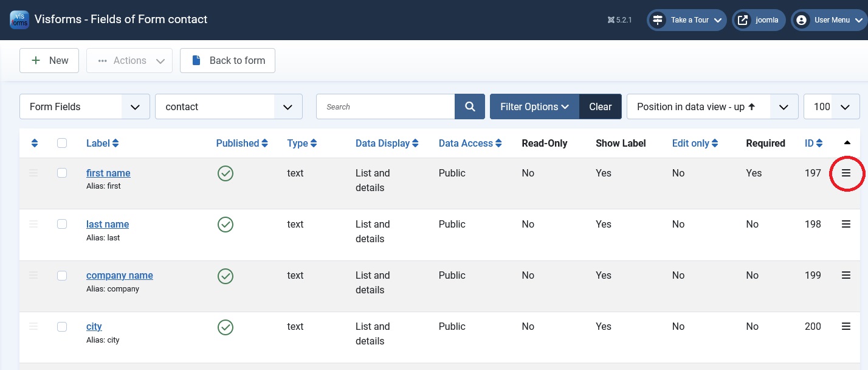The image size is (868, 370).
Task: Click the ID value 200
Action: pyautogui.click(x=813, y=326)
